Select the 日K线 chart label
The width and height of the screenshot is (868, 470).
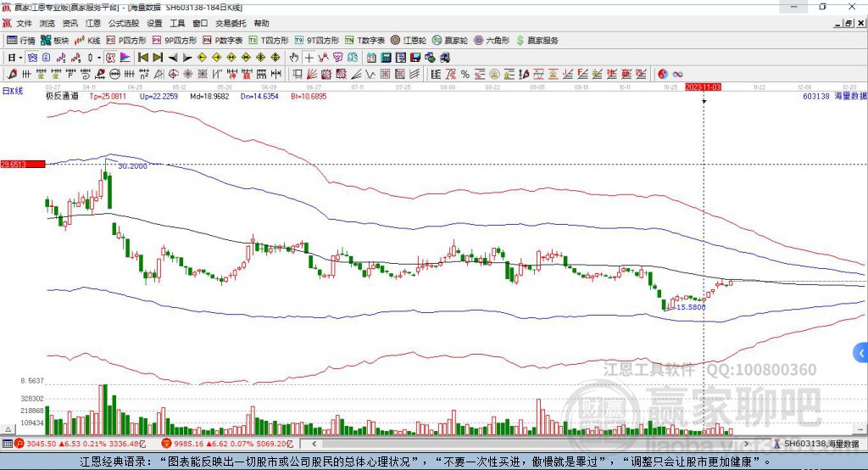pos(13,92)
